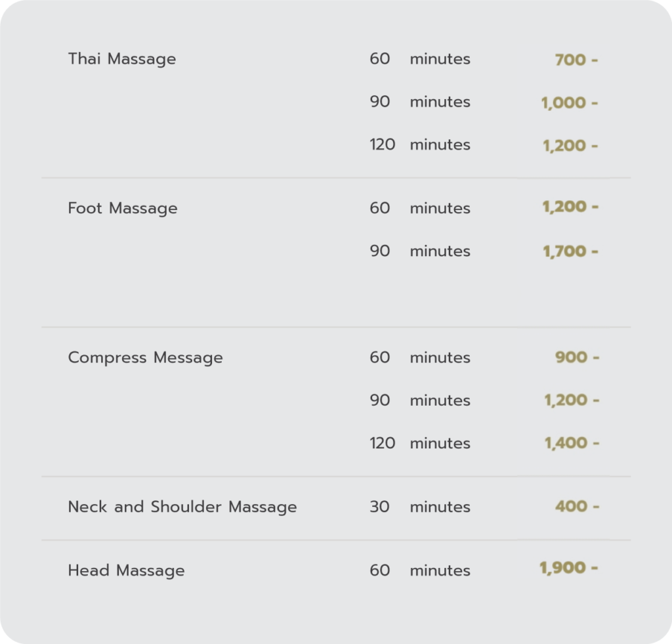This screenshot has width=672, height=644.
Task: Choose Compress Message 90 minutes duration
Action: click(420, 400)
